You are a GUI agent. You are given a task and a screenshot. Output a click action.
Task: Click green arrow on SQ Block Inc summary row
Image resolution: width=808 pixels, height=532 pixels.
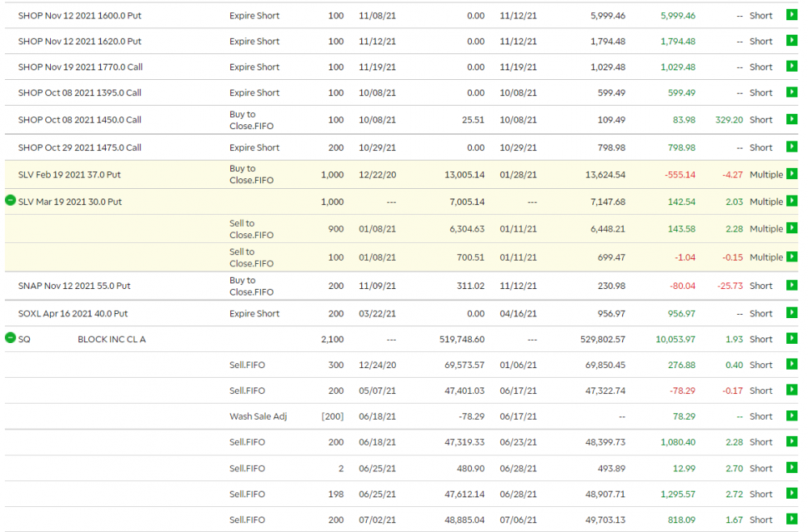pyautogui.click(x=791, y=340)
